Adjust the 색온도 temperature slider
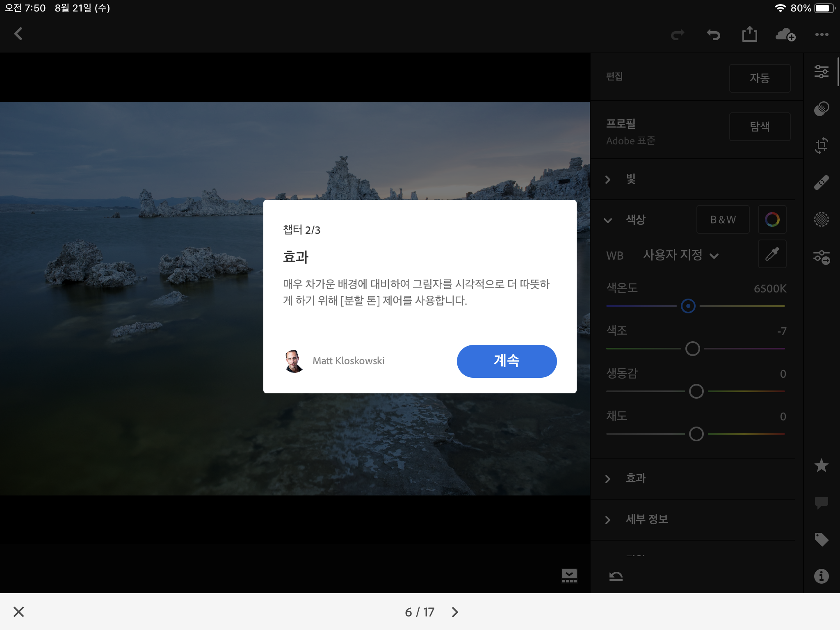 coord(688,306)
